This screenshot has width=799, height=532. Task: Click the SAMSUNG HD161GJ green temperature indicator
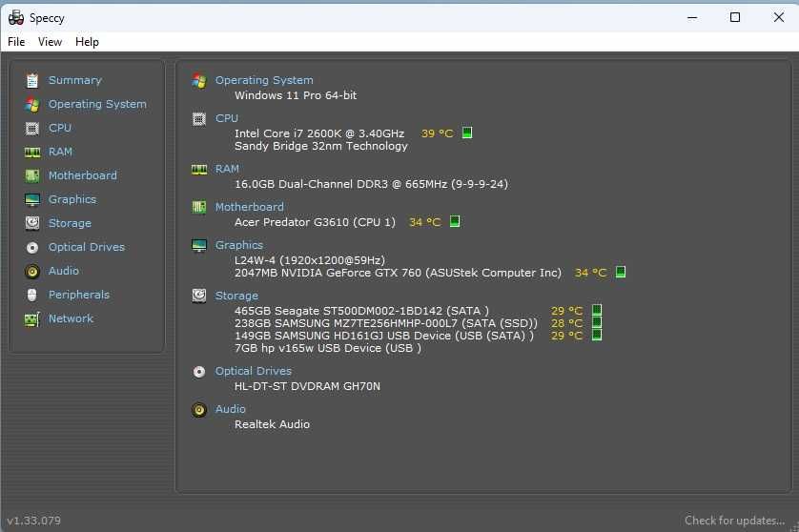click(597, 335)
